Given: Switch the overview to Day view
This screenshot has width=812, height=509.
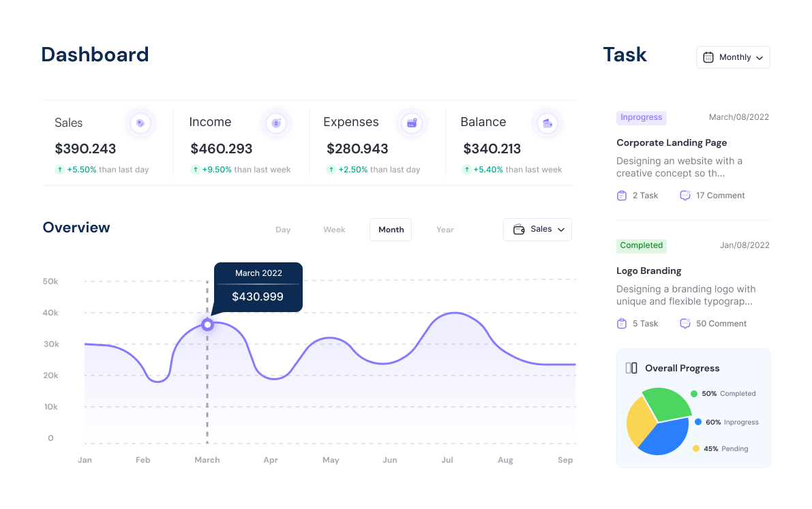Looking at the screenshot, I should tap(283, 230).
